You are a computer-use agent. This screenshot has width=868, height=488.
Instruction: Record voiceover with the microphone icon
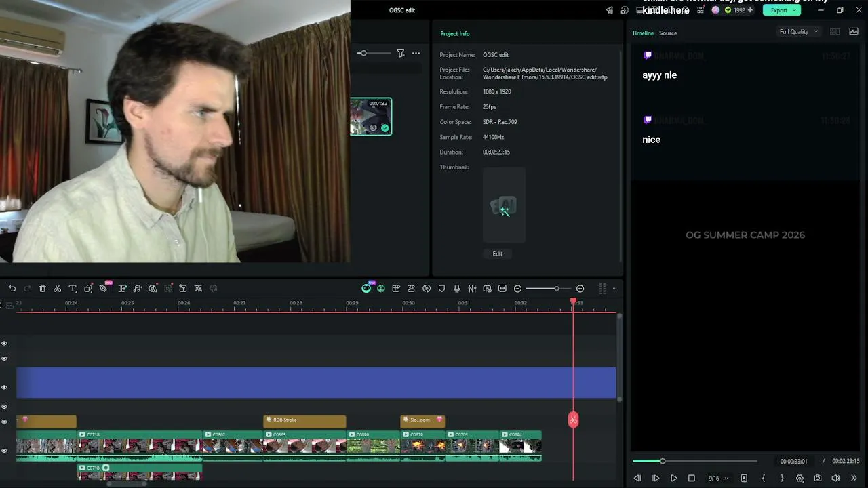click(x=456, y=289)
